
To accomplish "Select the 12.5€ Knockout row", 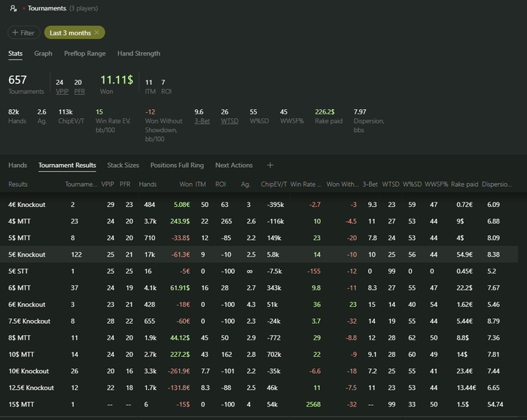I will coord(259,388).
